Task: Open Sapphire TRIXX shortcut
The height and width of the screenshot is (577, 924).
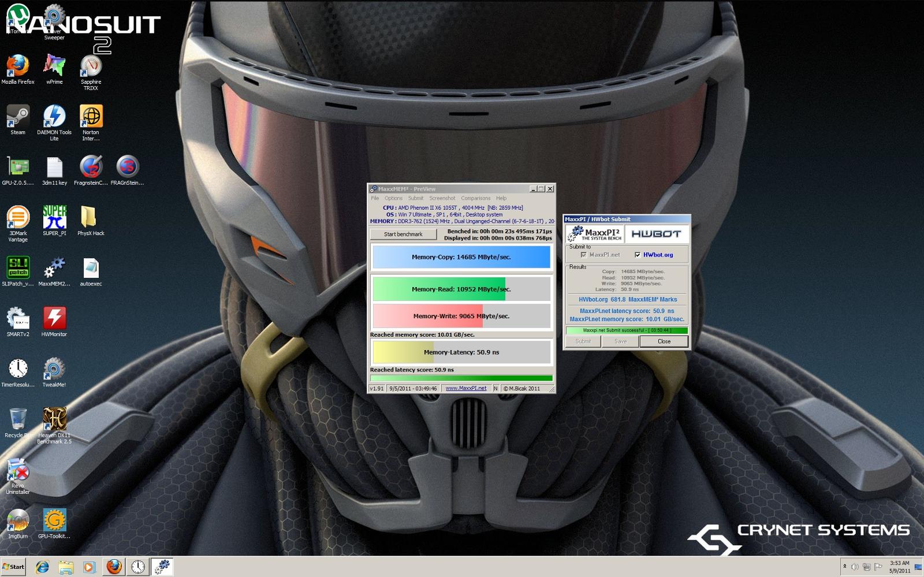Action: point(91,72)
